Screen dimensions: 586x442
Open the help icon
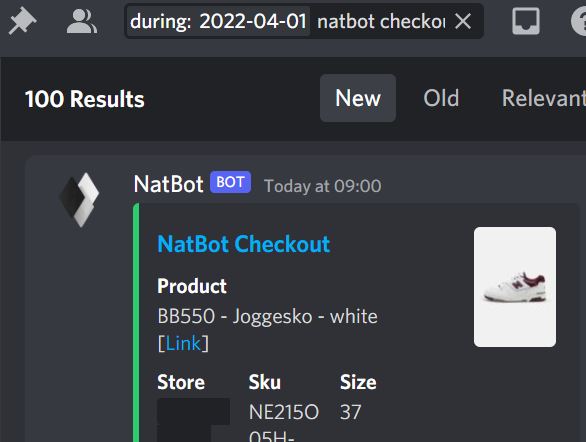point(579,21)
